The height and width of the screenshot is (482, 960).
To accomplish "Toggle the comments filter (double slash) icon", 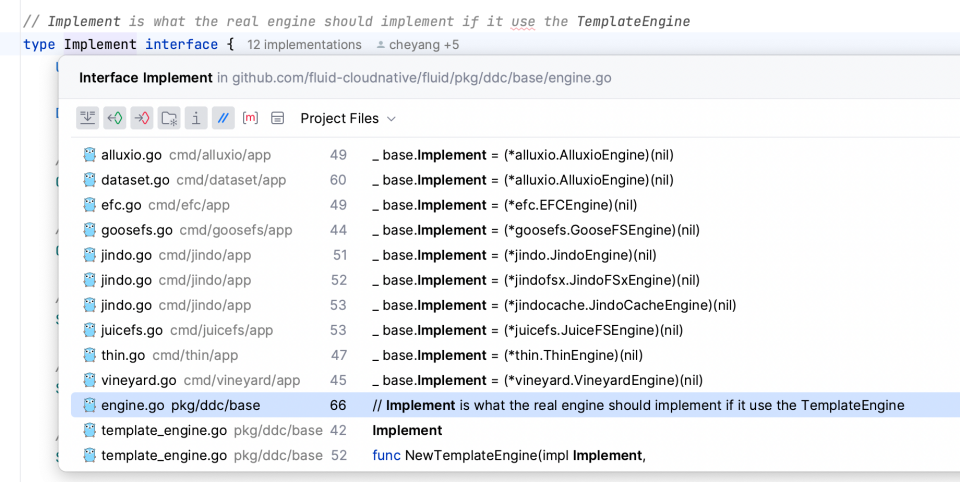I will point(223,118).
